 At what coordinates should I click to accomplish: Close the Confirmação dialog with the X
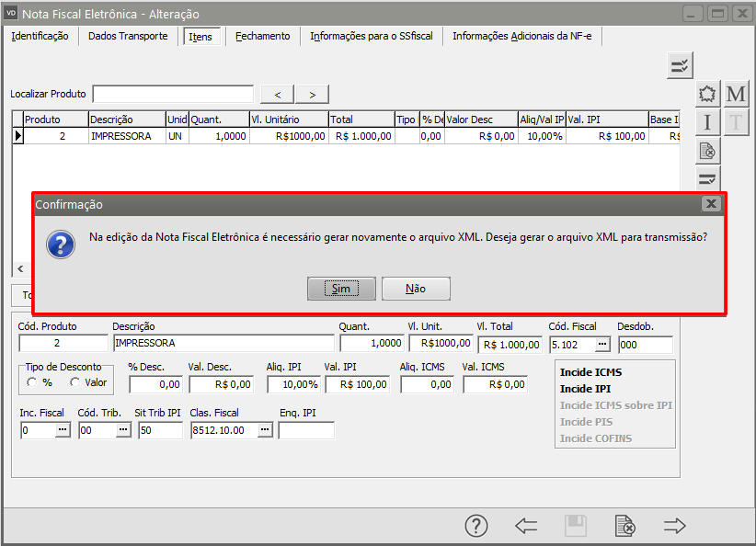(x=710, y=204)
